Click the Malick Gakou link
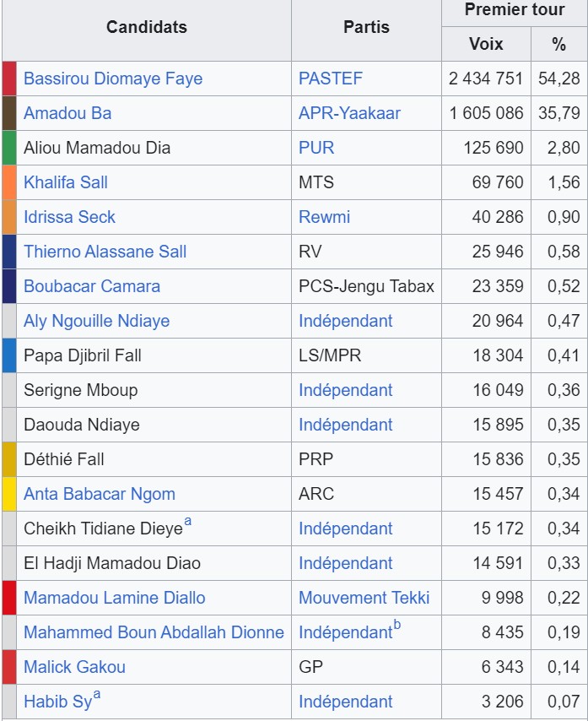 [x=74, y=667]
